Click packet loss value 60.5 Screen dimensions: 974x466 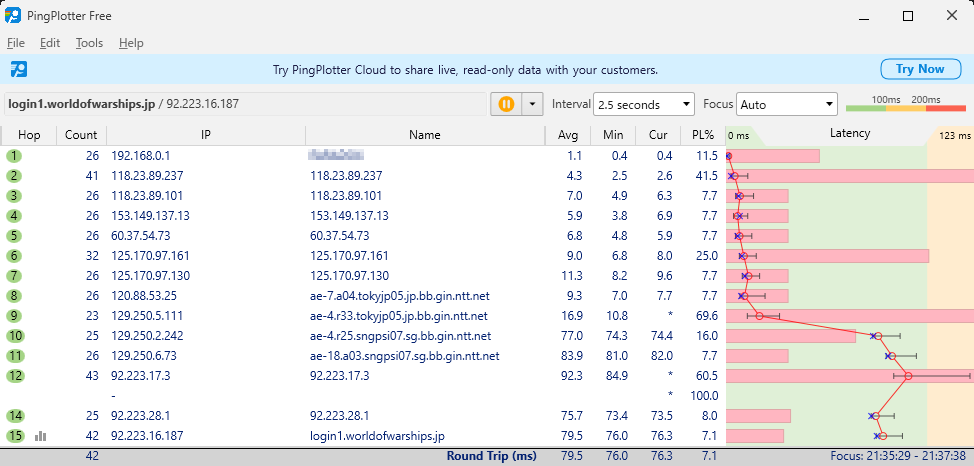[707, 376]
